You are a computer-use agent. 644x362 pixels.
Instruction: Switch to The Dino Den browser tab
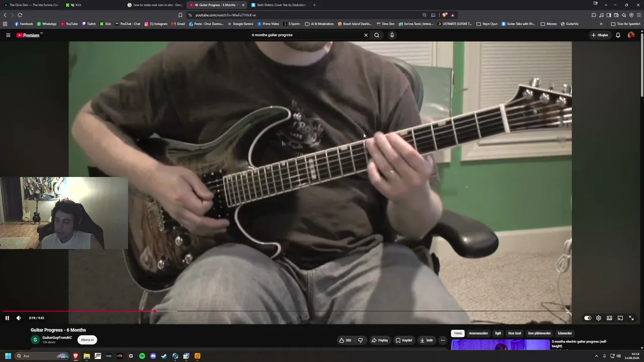coord(31,5)
